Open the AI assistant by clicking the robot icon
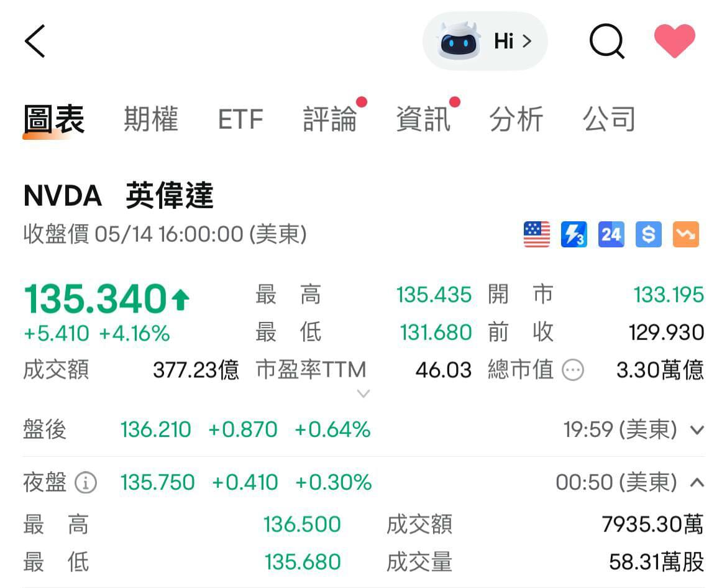The width and height of the screenshot is (727, 588). pos(460,40)
